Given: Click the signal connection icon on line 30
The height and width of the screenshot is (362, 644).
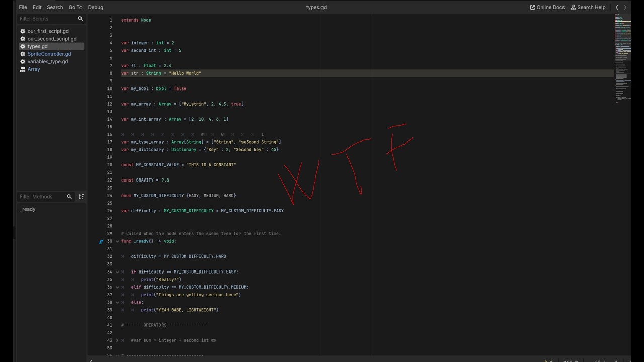Looking at the screenshot, I should [101, 241].
